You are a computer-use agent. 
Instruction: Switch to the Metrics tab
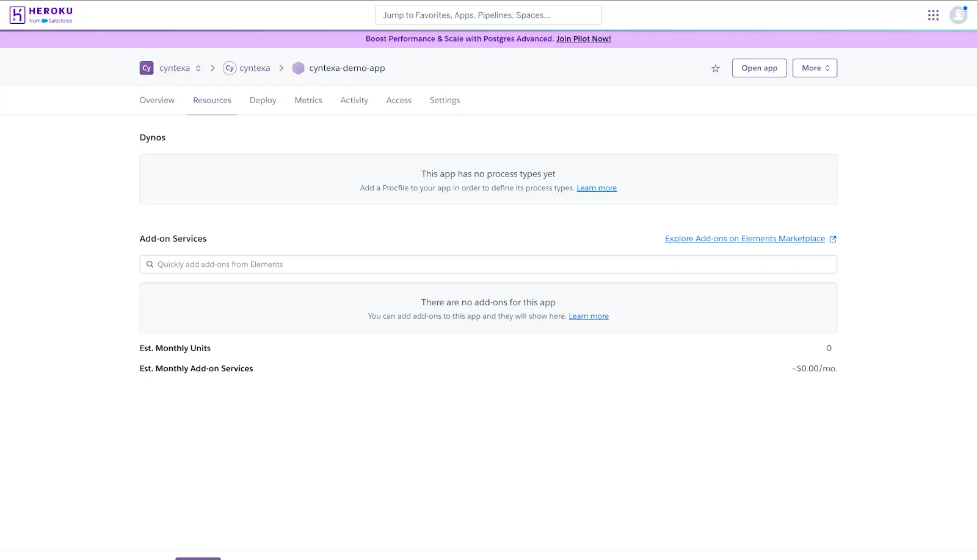(308, 100)
